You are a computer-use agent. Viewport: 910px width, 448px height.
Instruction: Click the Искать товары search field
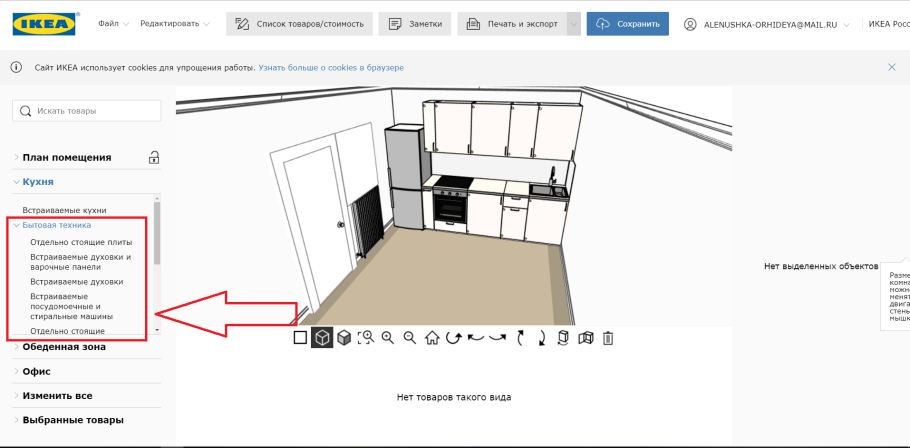coord(85,111)
